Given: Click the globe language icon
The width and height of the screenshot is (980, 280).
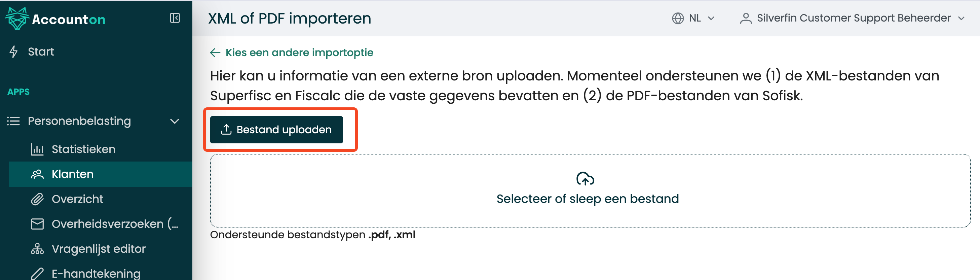Looking at the screenshot, I should 678,18.
